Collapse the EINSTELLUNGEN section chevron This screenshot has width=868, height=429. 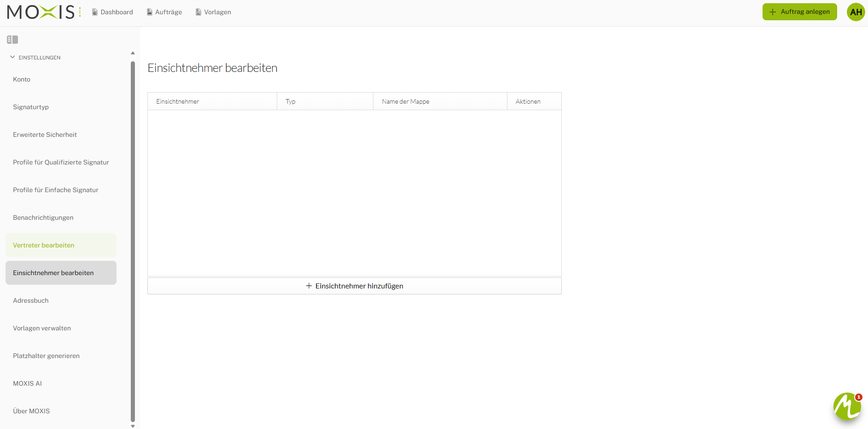click(x=12, y=57)
